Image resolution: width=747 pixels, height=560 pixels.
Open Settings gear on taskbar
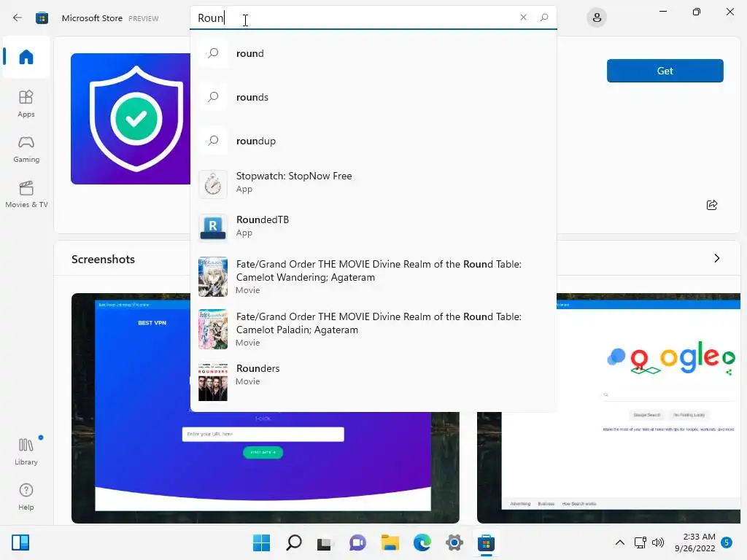[454, 542]
